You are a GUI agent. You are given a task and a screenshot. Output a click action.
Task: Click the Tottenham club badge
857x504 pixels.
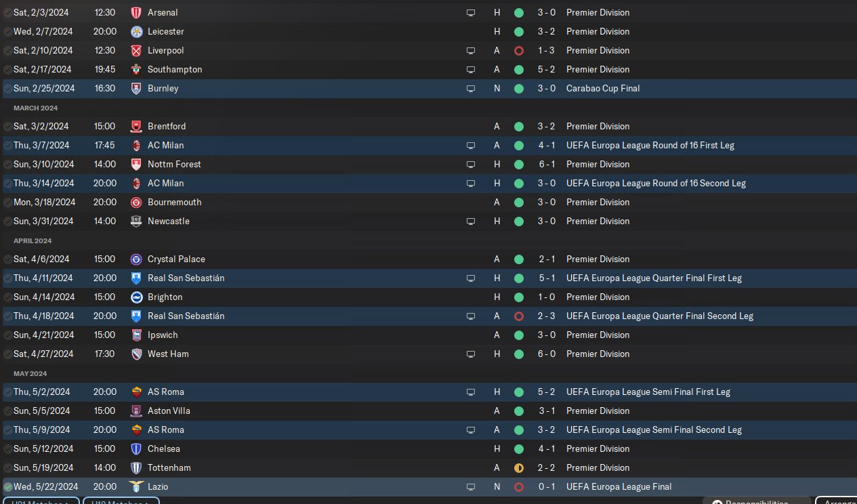click(136, 467)
